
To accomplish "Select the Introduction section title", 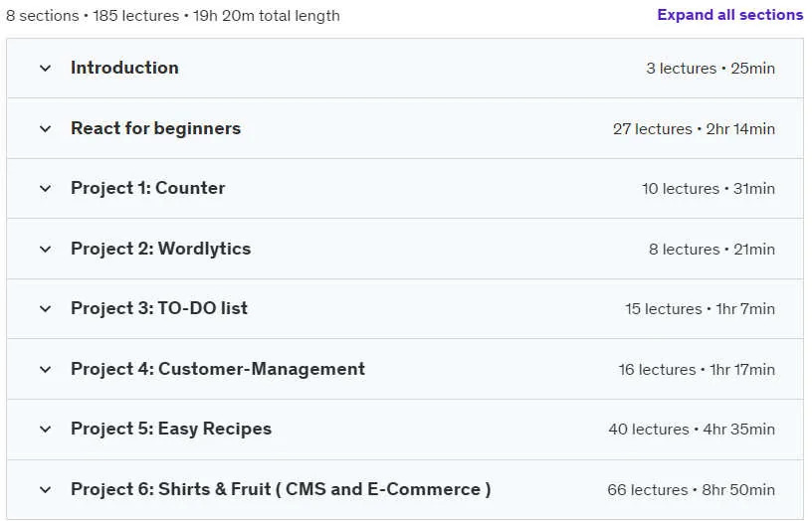I will coord(124,68).
